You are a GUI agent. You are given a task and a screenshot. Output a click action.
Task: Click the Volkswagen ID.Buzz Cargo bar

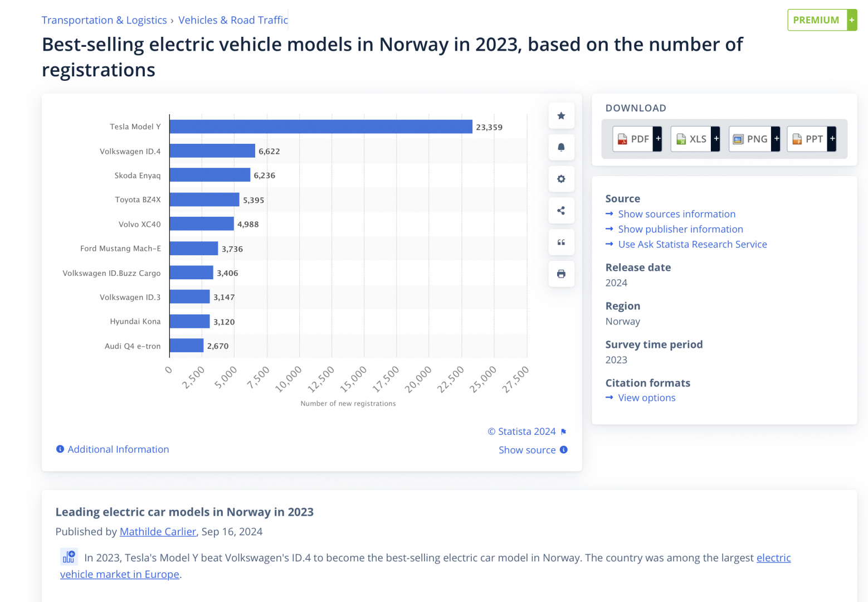click(x=192, y=273)
